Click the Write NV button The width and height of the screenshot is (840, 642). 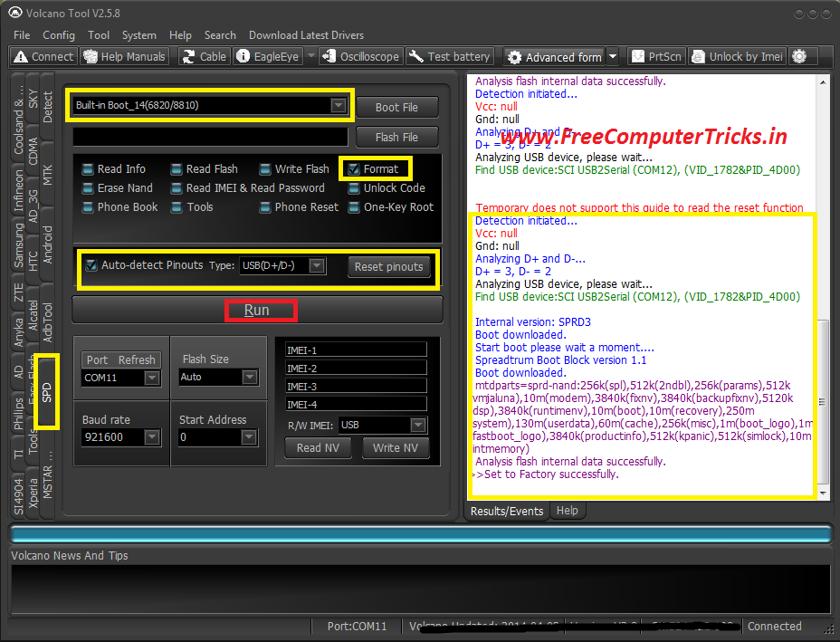click(x=396, y=448)
